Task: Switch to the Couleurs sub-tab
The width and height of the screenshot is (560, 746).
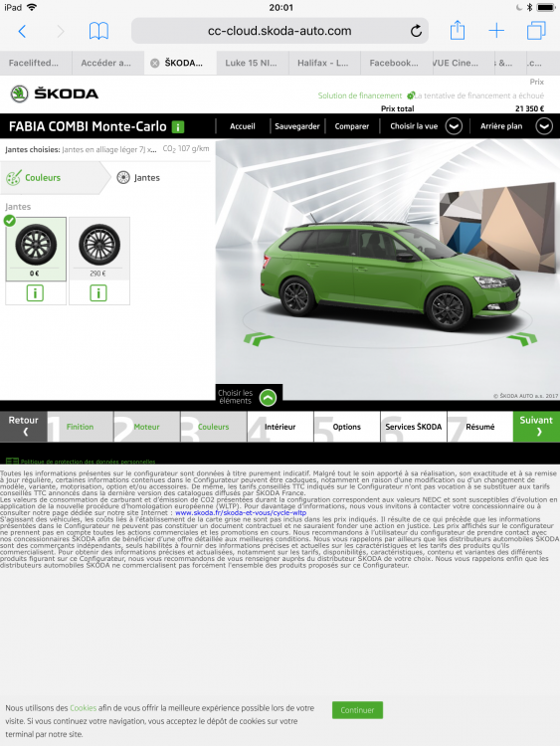Action: [43, 177]
